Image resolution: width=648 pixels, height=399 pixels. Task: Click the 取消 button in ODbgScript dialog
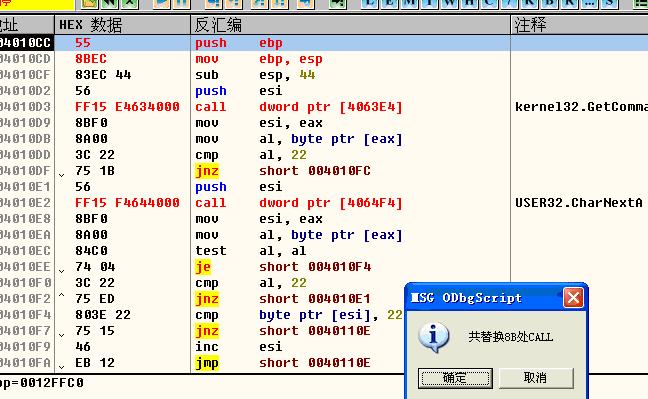(536, 378)
